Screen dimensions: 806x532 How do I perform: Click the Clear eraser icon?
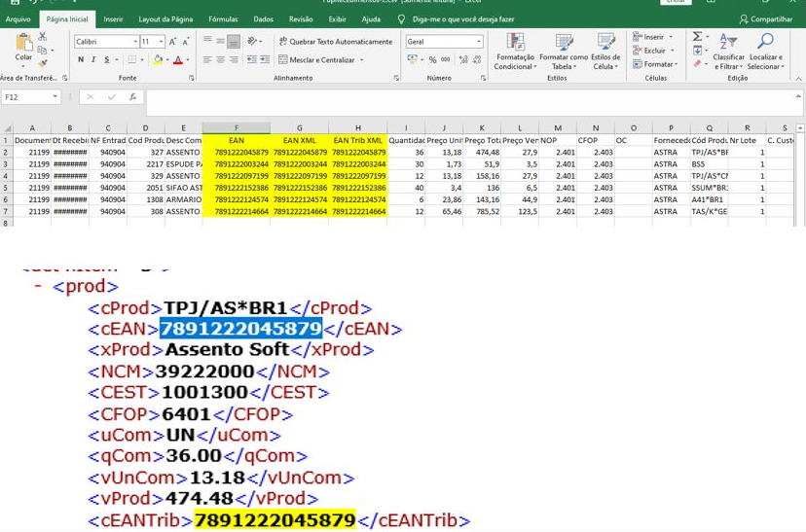coord(698,63)
